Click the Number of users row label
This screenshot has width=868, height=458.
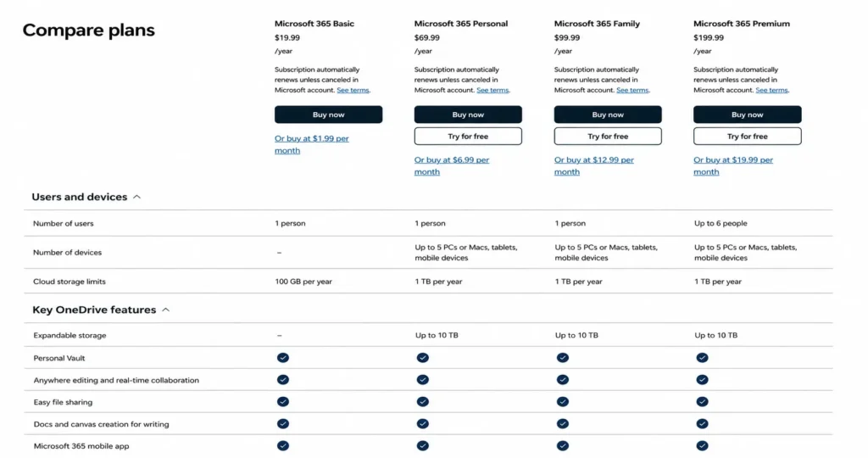[63, 224]
